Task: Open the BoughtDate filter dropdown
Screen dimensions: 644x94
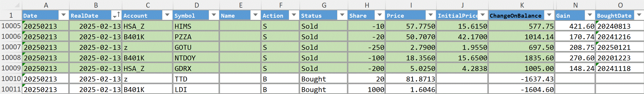Action: pos(639,15)
